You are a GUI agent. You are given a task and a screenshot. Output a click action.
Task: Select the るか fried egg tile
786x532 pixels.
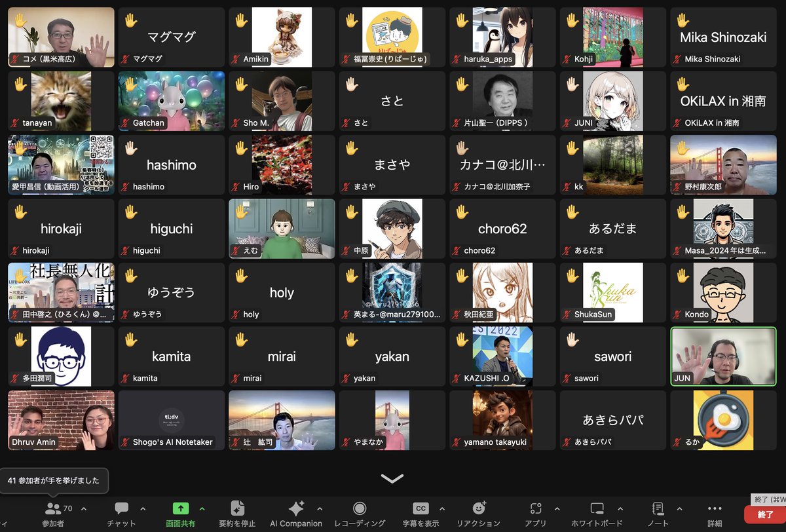coord(723,421)
